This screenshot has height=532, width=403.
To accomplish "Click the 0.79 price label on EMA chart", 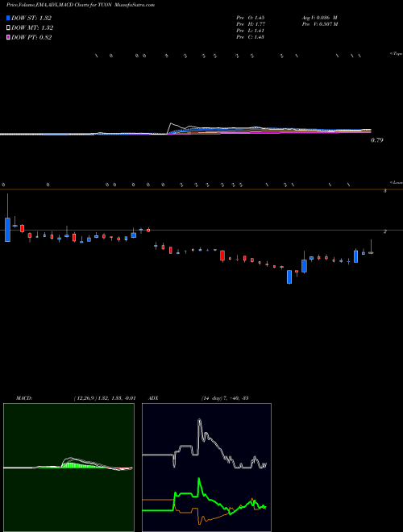I will pos(377,140).
